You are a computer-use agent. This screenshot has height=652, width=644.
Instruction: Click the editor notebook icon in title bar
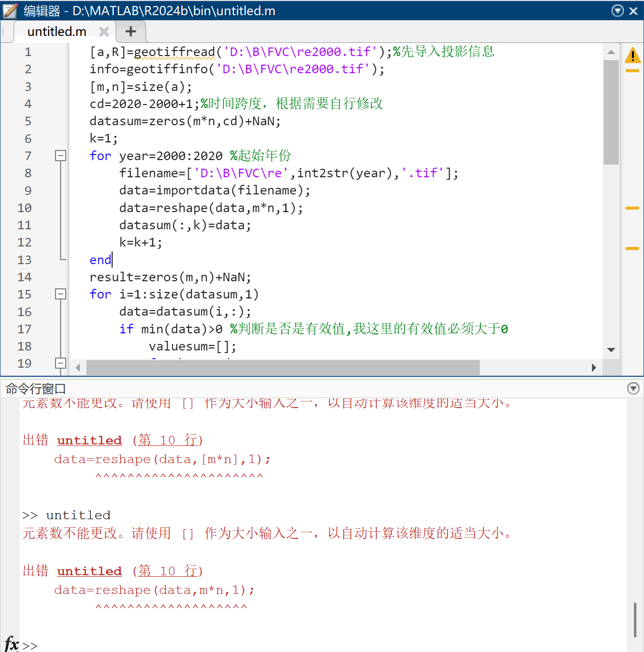click(10, 11)
